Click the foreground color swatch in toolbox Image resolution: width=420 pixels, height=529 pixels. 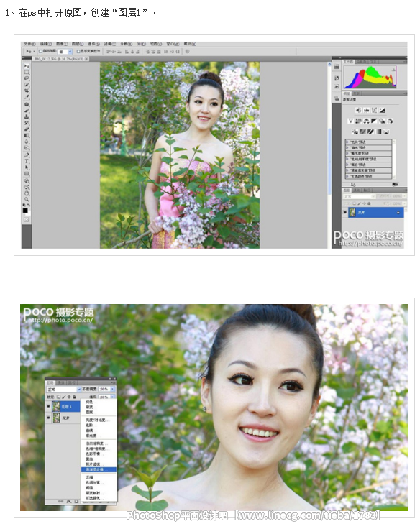tap(25, 211)
